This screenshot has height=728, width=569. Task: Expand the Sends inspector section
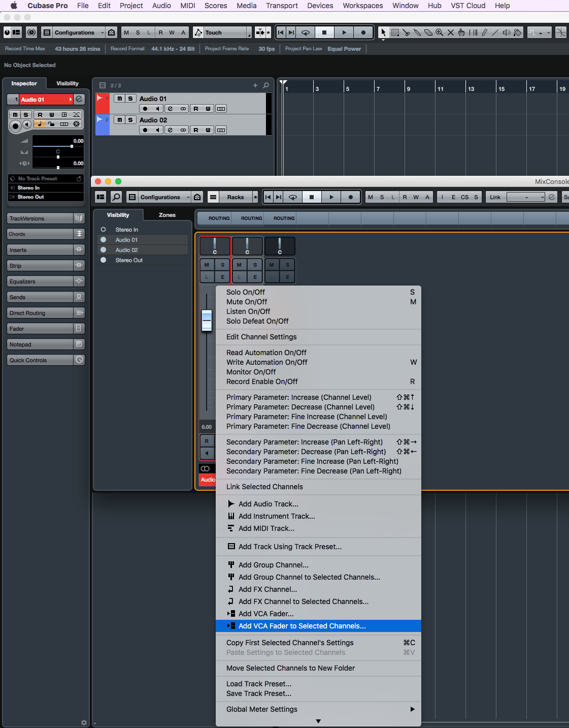[x=45, y=297]
